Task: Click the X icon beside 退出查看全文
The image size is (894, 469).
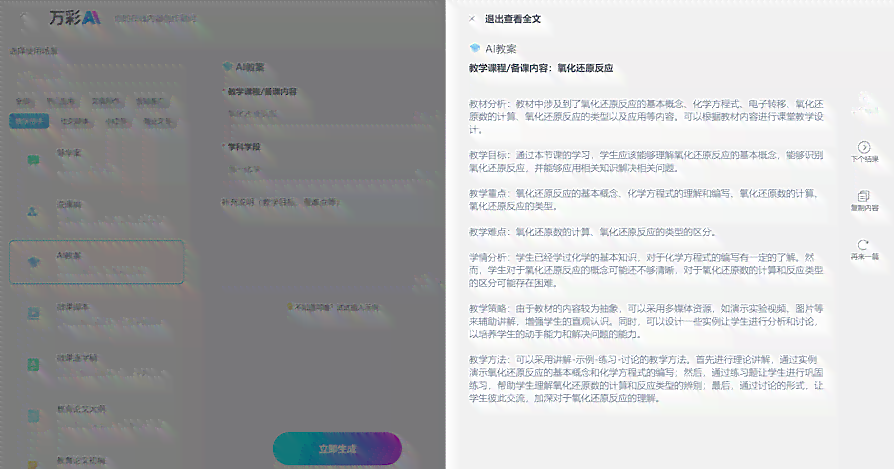Action: (x=472, y=19)
